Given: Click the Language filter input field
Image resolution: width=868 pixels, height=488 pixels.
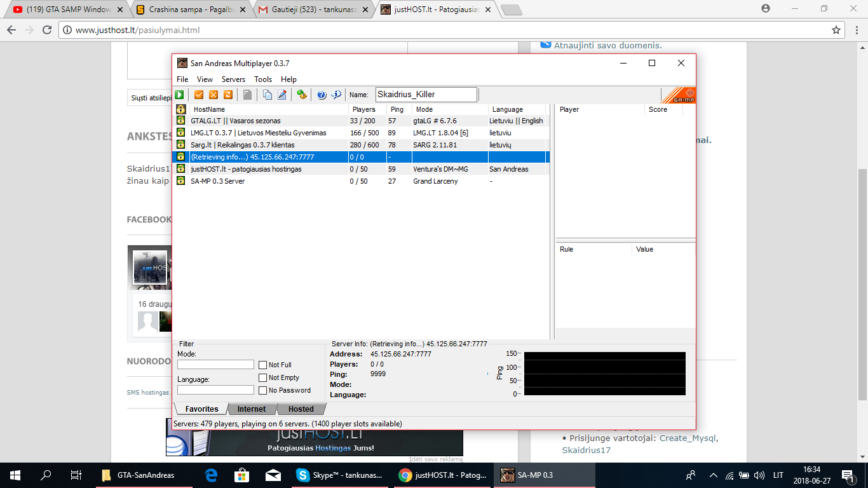Looking at the screenshot, I should click(215, 390).
